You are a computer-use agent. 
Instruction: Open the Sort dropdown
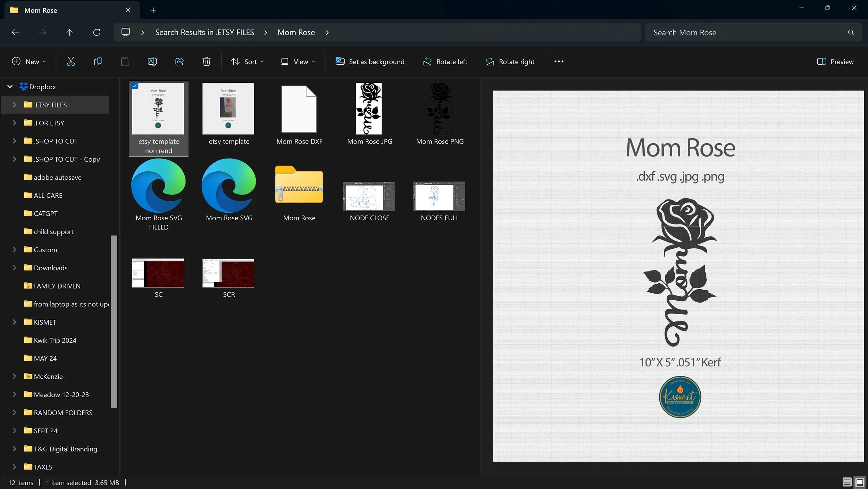[x=248, y=62]
